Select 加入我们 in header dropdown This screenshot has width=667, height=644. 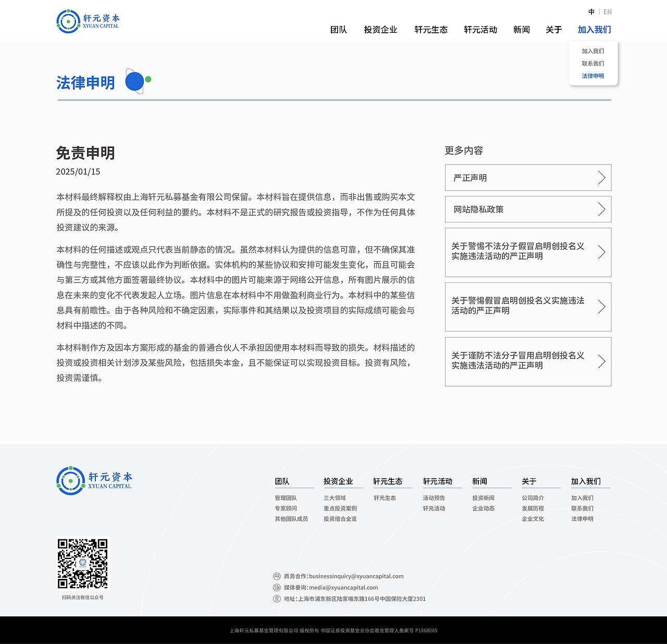[x=593, y=51]
